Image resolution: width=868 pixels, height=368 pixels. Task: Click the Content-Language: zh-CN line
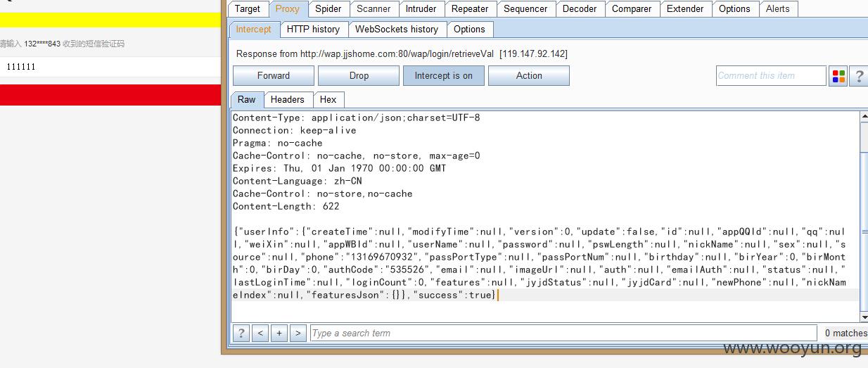(298, 181)
